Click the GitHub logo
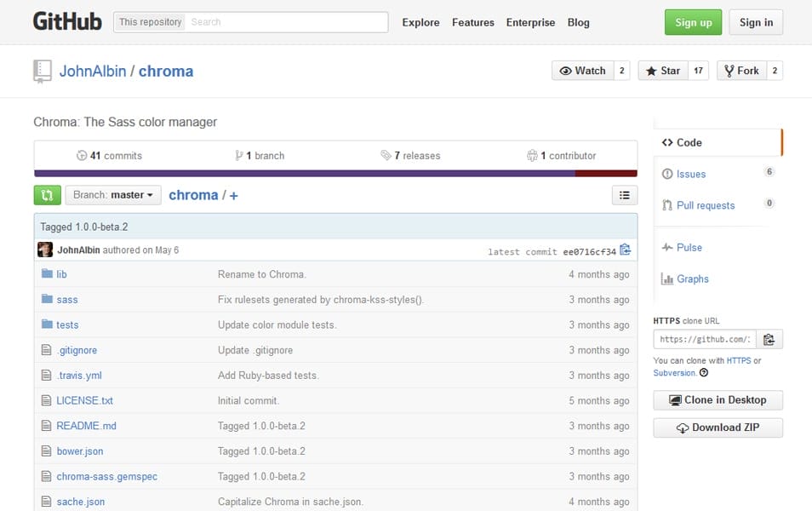Screen dimensions: 812x511 click(67, 22)
